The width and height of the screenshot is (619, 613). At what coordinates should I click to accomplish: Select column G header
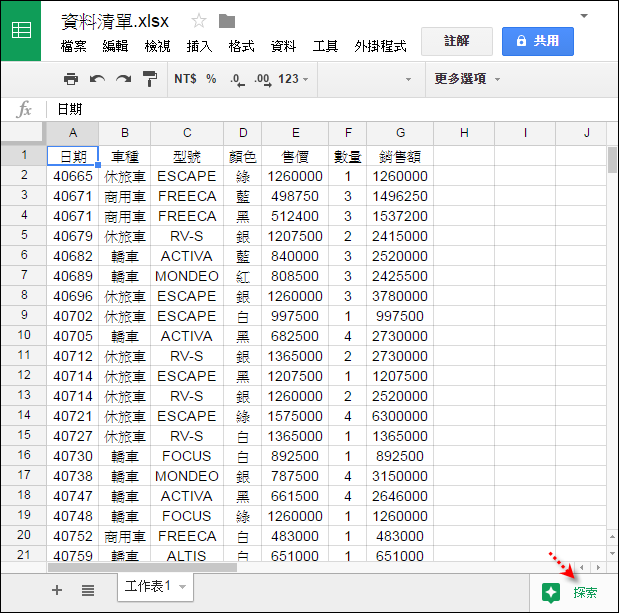400,133
